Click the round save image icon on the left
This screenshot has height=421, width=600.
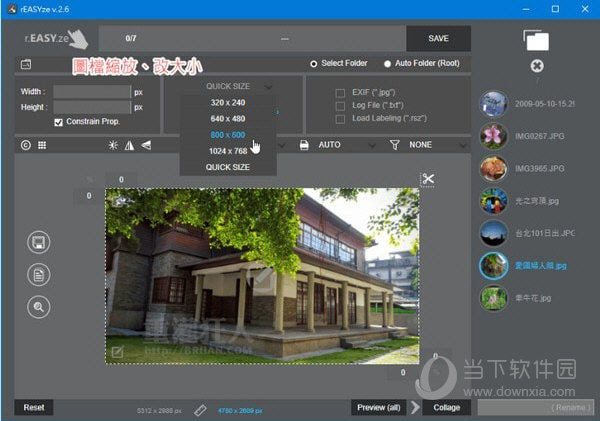39,242
